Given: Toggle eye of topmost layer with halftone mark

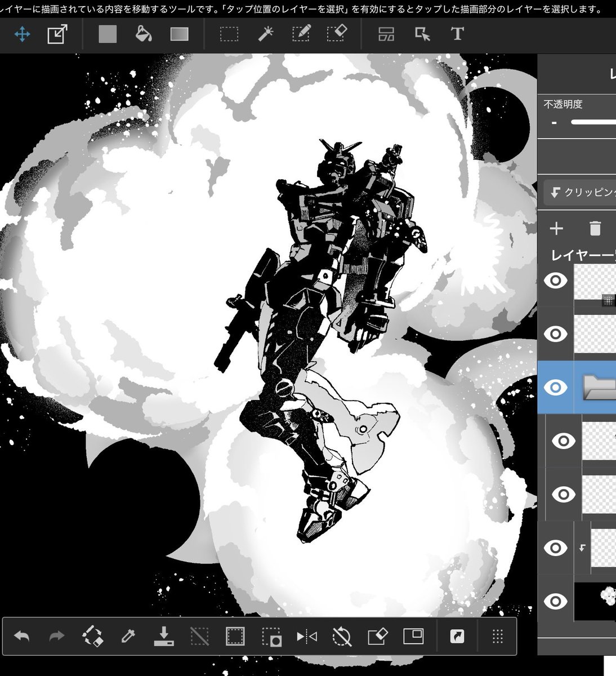Looking at the screenshot, I should pos(556,280).
